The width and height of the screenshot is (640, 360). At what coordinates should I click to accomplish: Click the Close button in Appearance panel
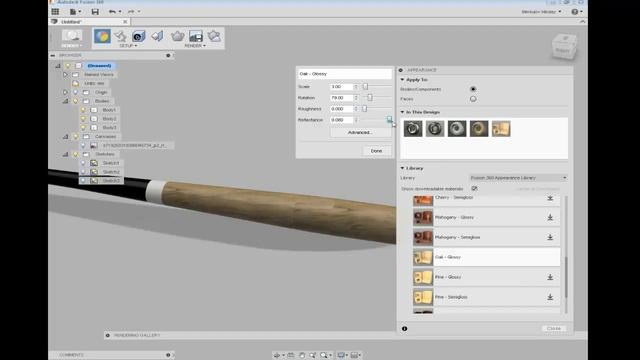coord(554,329)
